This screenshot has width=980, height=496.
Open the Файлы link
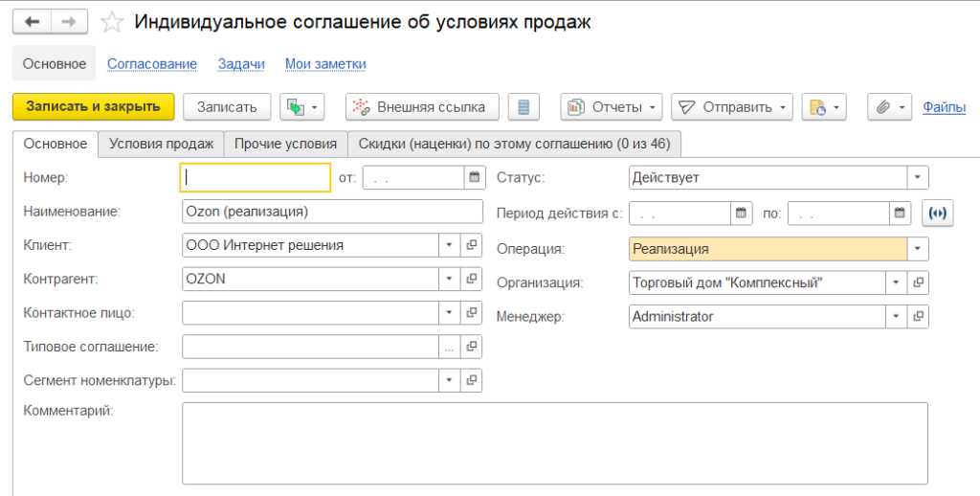(x=944, y=107)
